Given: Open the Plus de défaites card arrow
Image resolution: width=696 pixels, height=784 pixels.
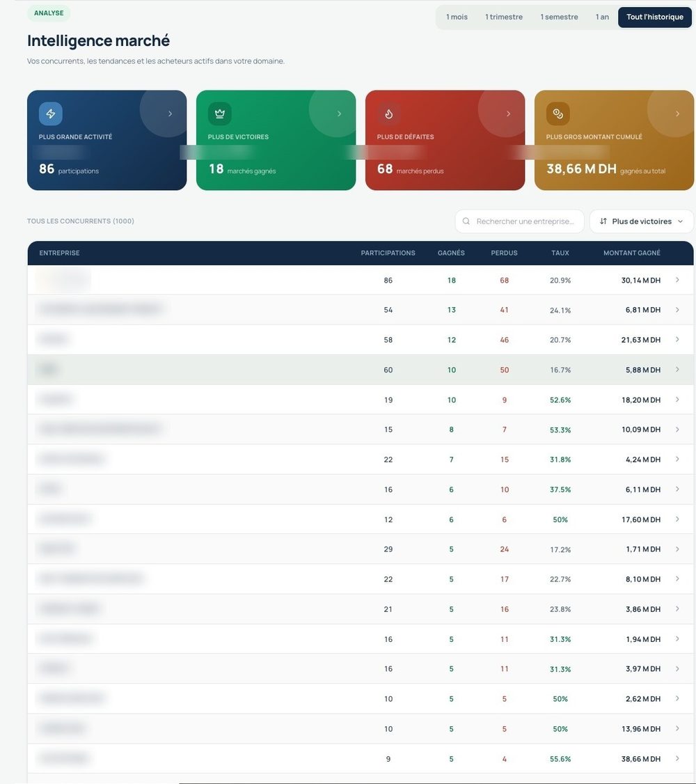Looking at the screenshot, I should point(508,113).
